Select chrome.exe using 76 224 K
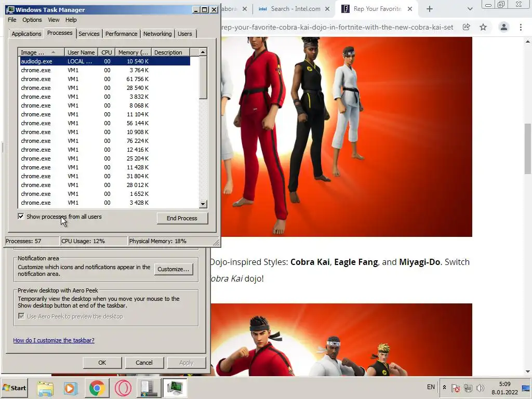 [x=104, y=141]
